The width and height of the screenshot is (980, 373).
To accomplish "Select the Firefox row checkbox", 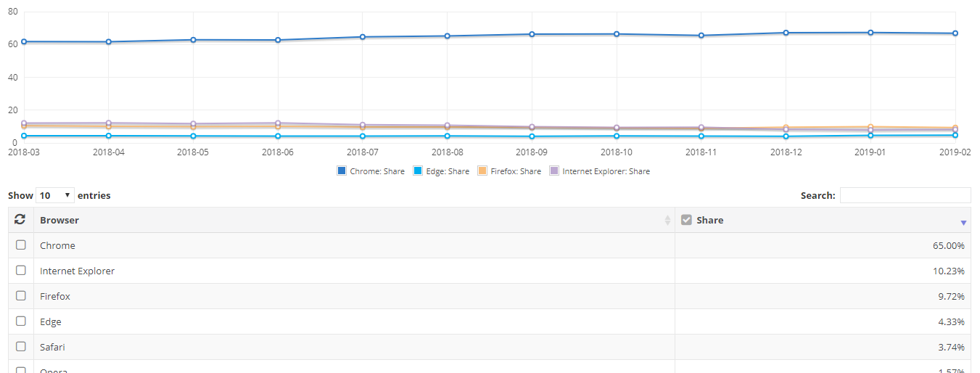I will click(21, 296).
